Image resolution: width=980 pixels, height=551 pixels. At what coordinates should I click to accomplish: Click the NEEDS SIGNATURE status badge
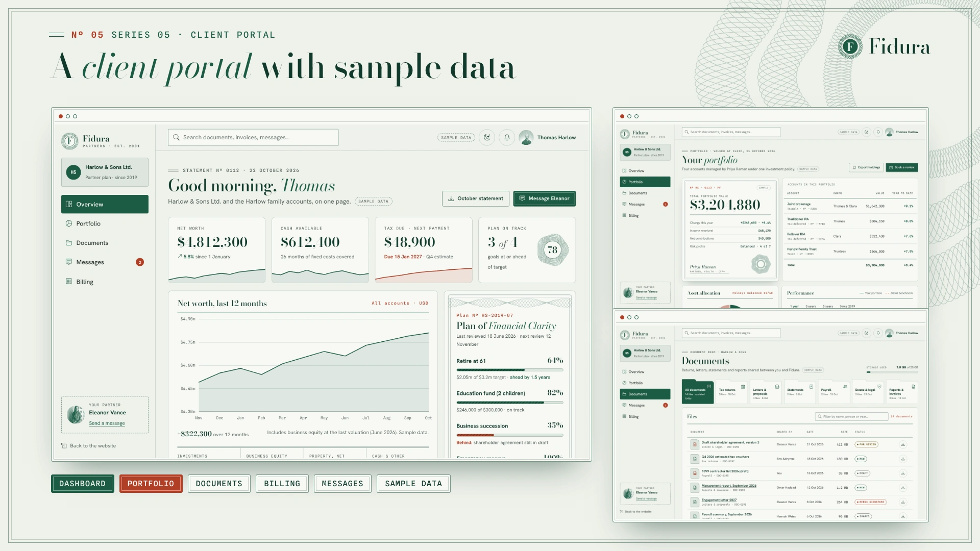point(871,502)
